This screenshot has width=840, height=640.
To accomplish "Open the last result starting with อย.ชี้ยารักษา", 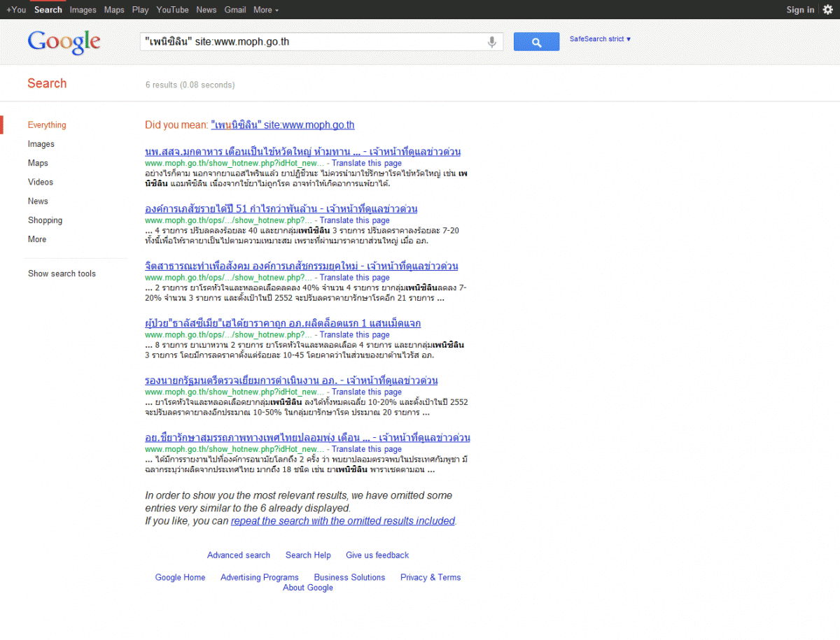I will (307, 439).
